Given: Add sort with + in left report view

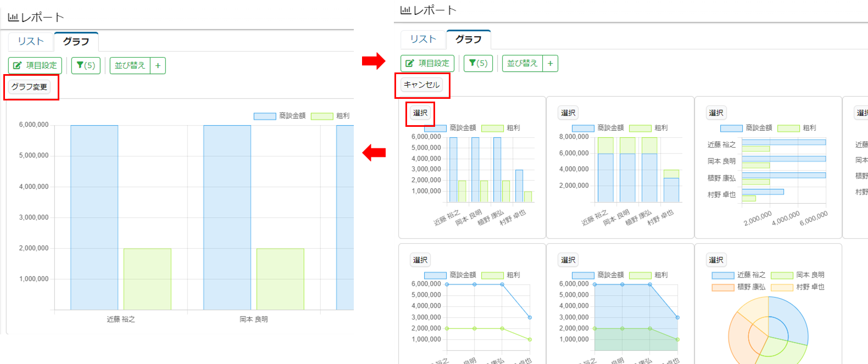Looking at the screenshot, I should (x=158, y=65).
